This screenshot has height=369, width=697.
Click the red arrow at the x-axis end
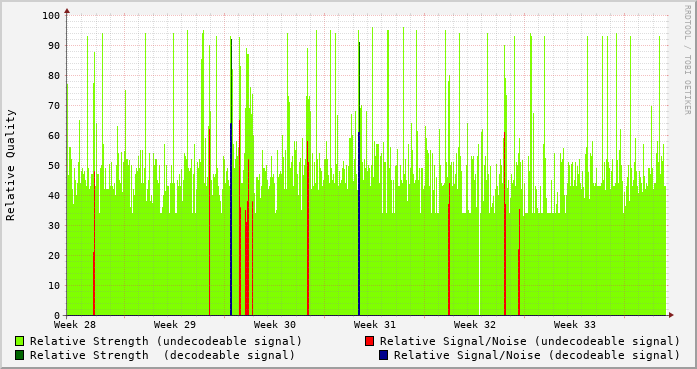click(671, 315)
